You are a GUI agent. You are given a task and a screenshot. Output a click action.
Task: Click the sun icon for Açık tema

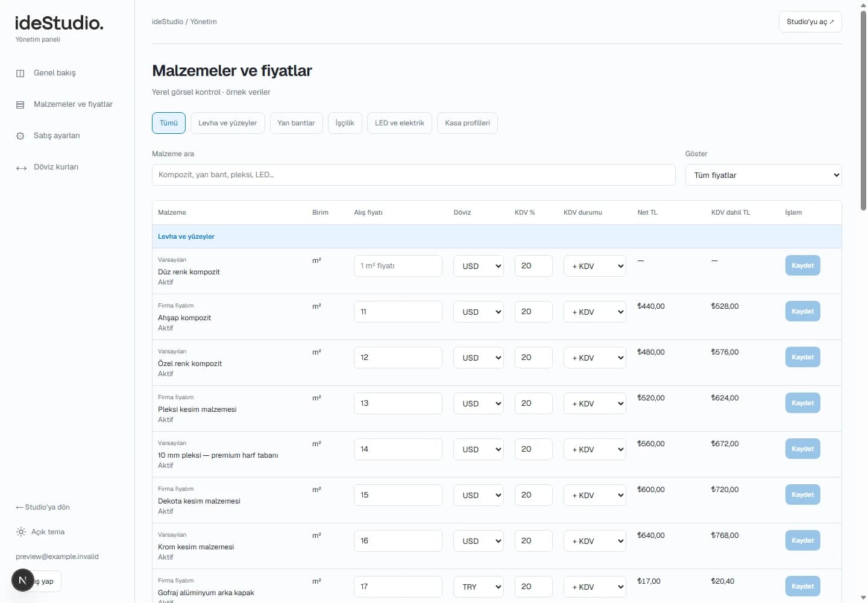click(x=21, y=532)
